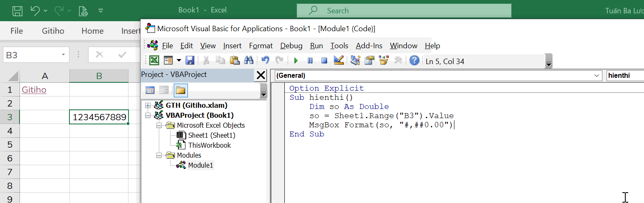
Task: Open the Debug menu
Action: pyautogui.click(x=291, y=46)
